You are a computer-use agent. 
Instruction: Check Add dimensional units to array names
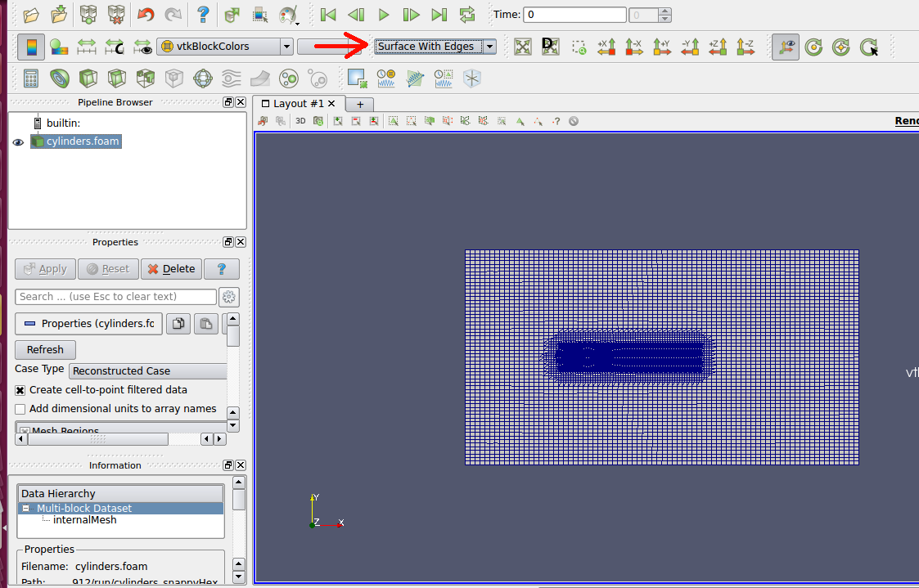[20, 409]
